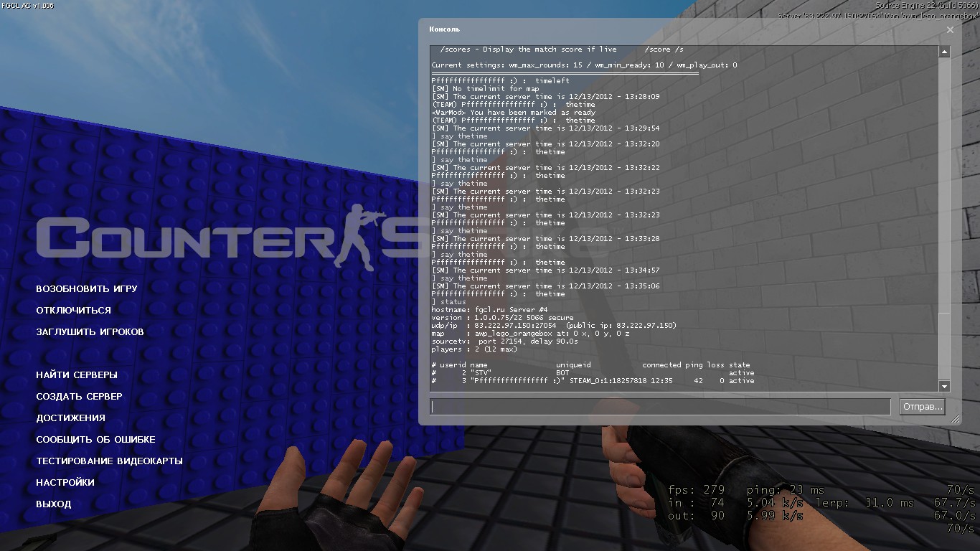Click console scrollbar down arrow
Image resolution: width=980 pixels, height=551 pixels.
click(944, 387)
